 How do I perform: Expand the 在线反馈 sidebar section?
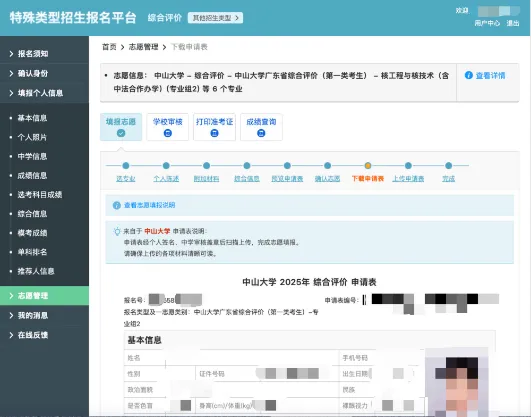44,335
